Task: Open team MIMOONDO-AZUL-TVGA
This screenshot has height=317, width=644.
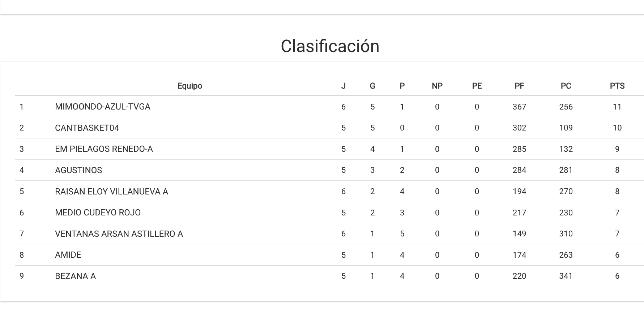Action: pyautogui.click(x=103, y=107)
